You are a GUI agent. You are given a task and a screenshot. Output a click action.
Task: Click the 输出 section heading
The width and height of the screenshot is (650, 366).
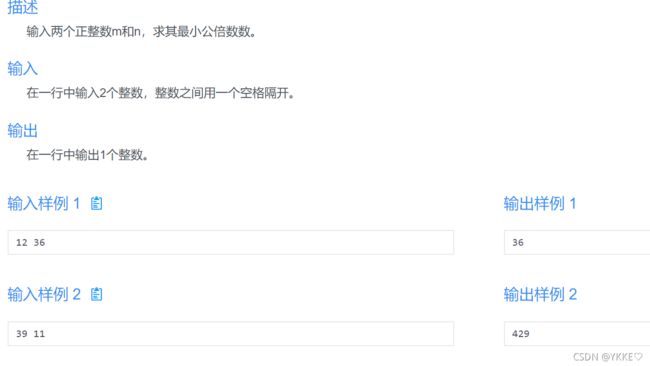point(23,131)
